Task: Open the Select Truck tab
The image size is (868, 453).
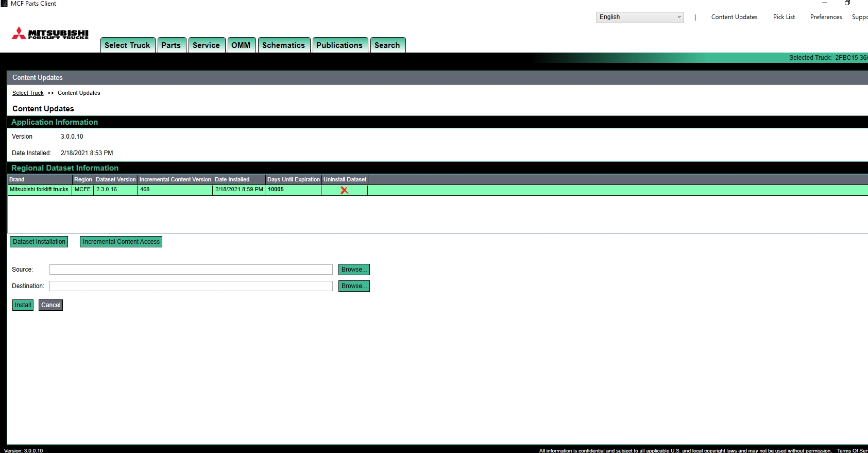Action: tap(127, 45)
